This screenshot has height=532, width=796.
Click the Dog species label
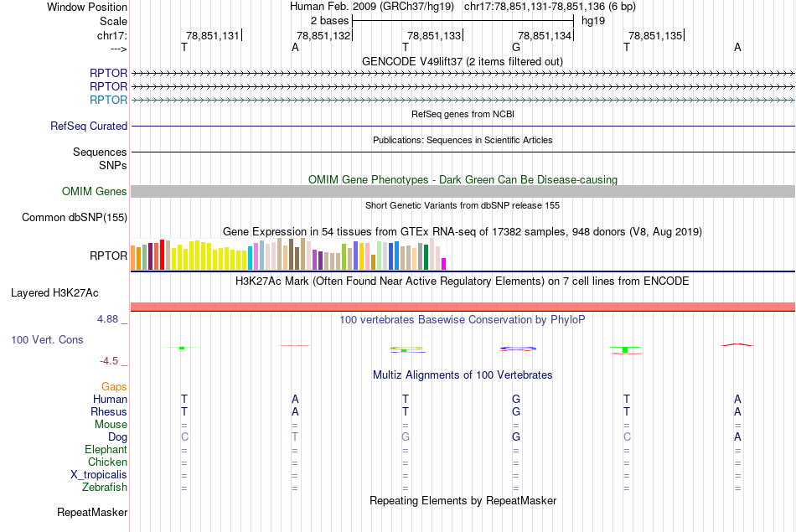pyautogui.click(x=118, y=437)
